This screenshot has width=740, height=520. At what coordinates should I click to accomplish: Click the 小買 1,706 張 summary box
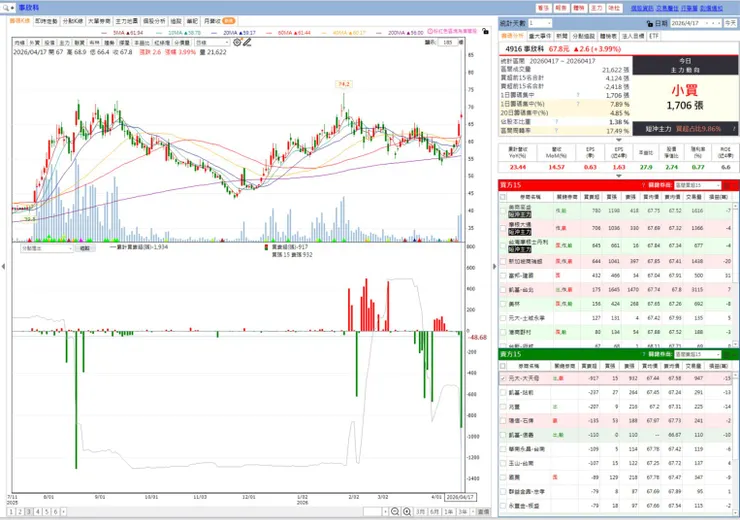pyautogui.click(x=685, y=98)
